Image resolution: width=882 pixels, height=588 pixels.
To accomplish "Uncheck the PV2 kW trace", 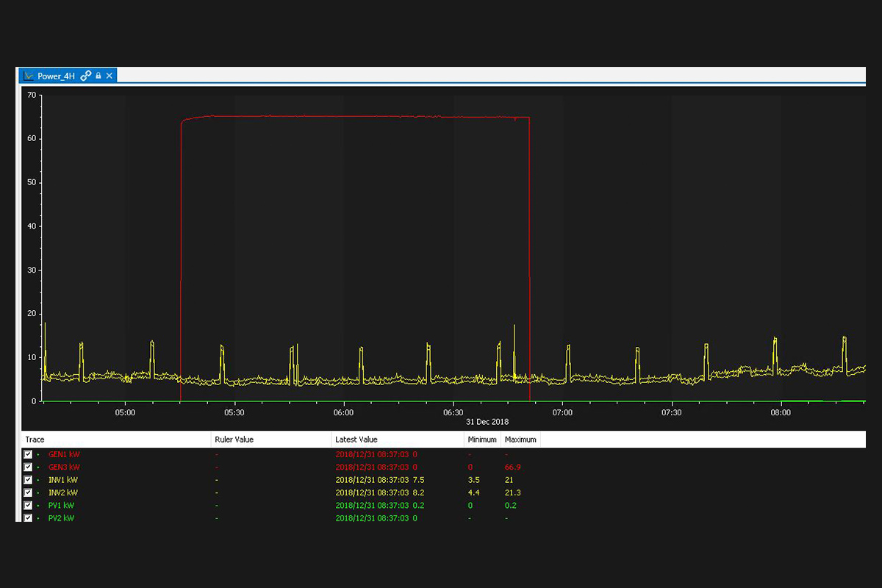I will pyautogui.click(x=28, y=518).
